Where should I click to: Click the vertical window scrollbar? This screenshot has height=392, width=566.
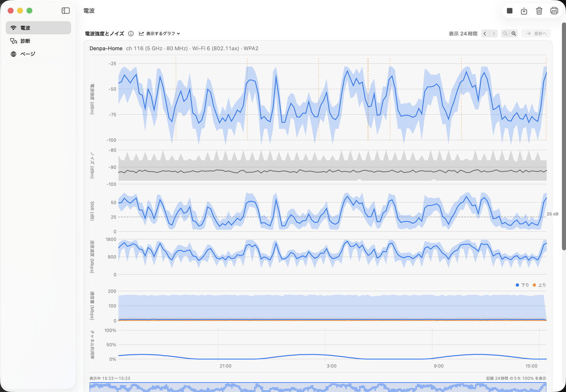tap(564, 136)
